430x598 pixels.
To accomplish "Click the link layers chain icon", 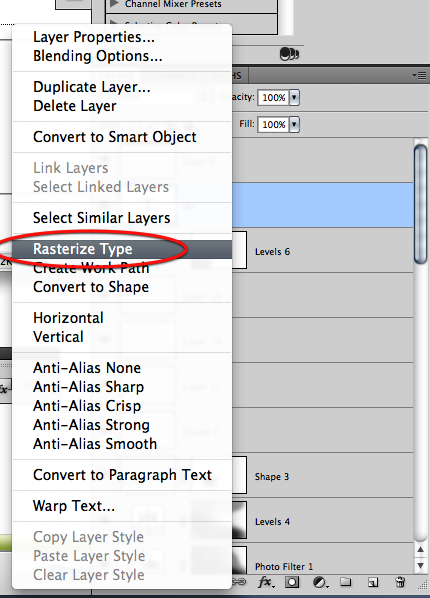I will click(239, 582).
